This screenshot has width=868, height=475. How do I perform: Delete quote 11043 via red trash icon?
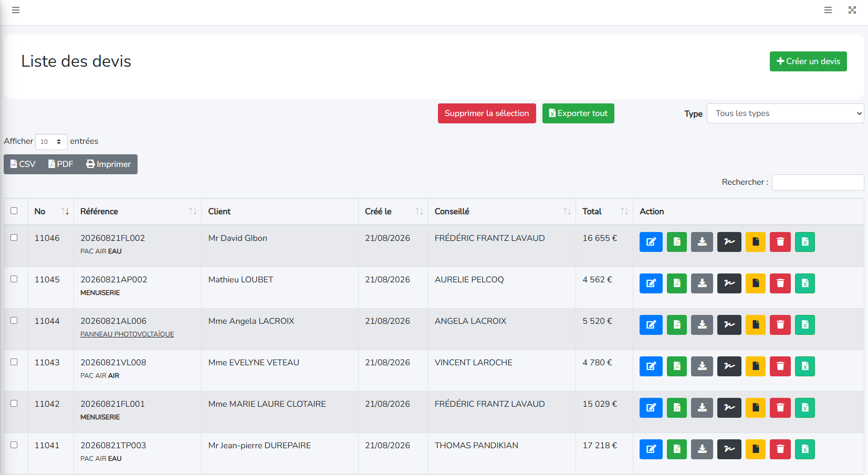click(780, 366)
